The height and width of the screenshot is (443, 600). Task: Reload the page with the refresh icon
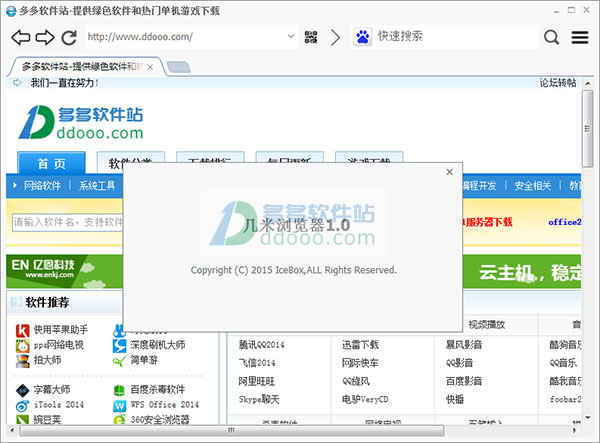click(69, 37)
